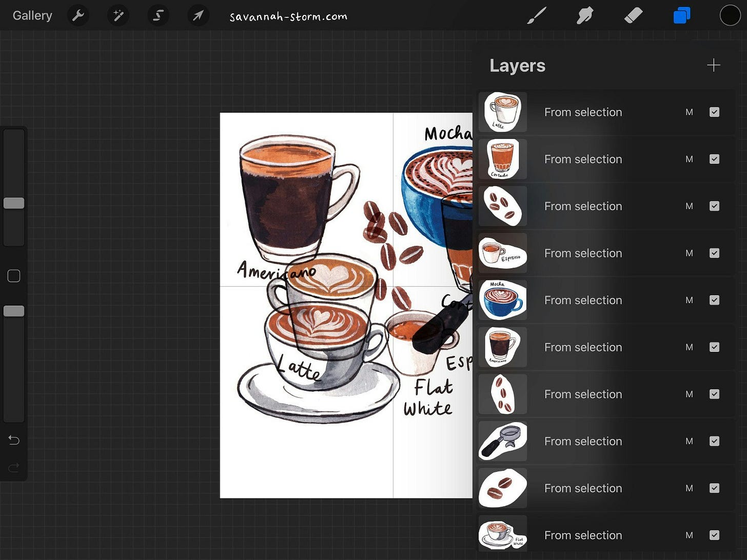Open blend mode for the Latte layer
Viewport: 747px width, 560px height.
(x=690, y=112)
